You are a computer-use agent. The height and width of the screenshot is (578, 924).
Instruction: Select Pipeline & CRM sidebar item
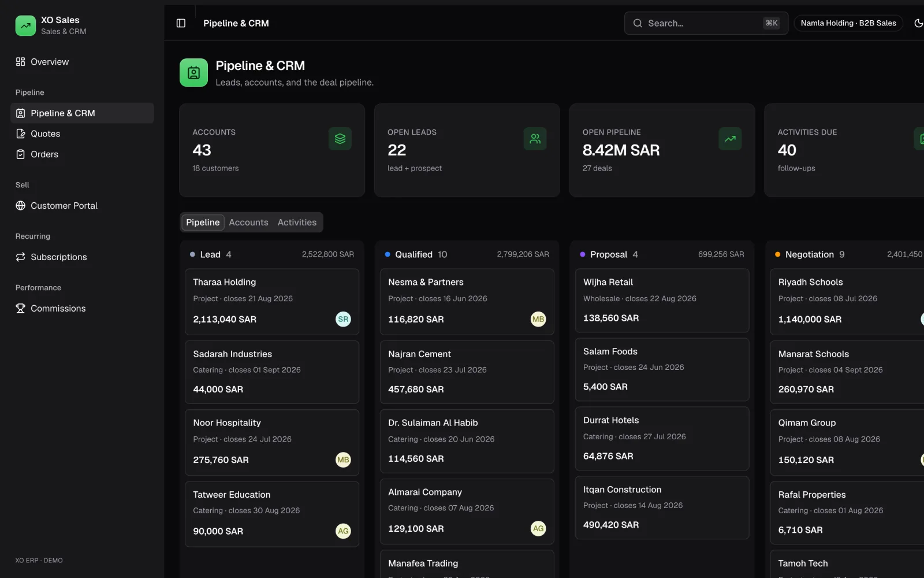pos(82,113)
